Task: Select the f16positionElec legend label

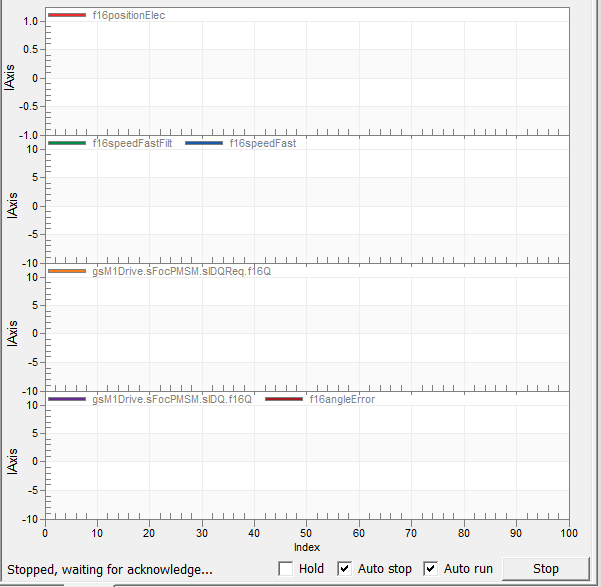Action: [x=129, y=15]
